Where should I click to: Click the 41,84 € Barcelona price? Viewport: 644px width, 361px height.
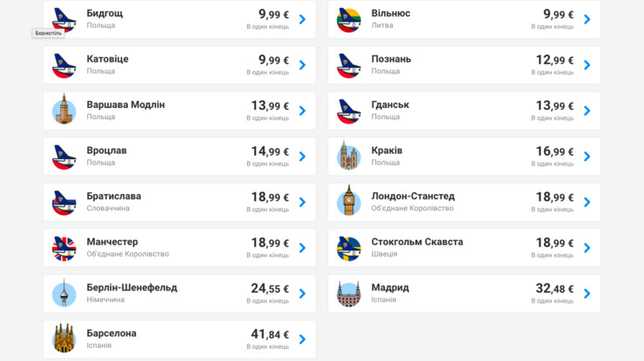(270, 334)
